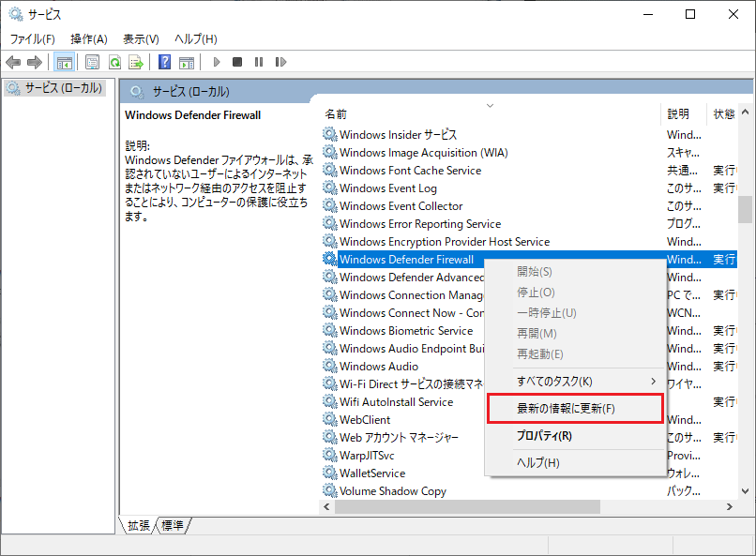Switch to the 標準 tab

click(173, 525)
